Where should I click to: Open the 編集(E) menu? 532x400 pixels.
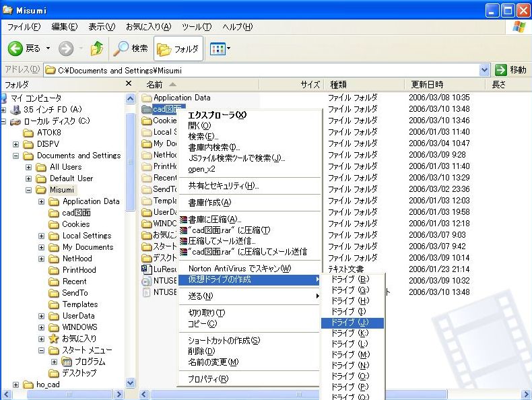point(64,27)
